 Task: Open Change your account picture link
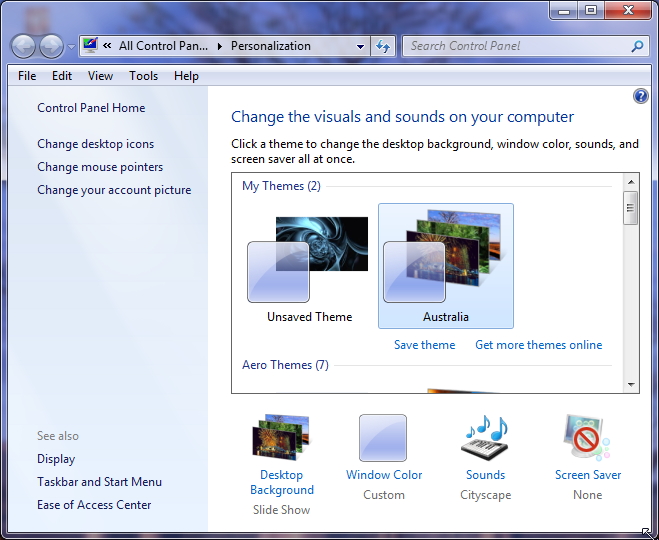point(114,190)
